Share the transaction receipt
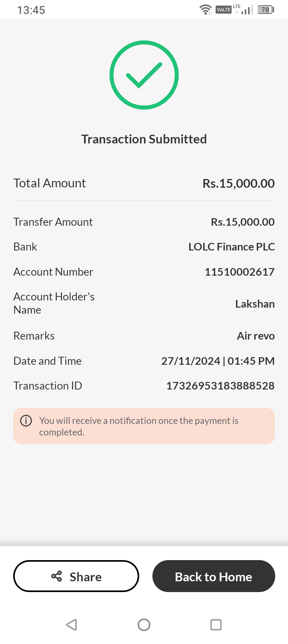This screenshot has width=288, height=644. coord(76,576)
